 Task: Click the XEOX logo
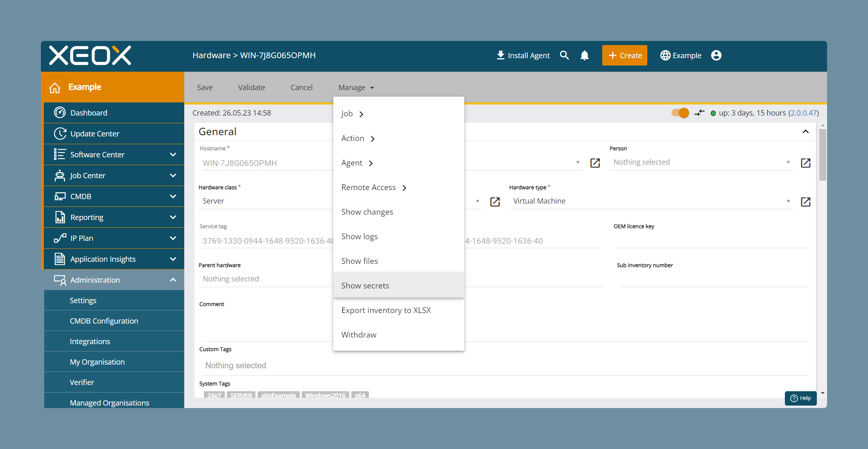pos(90,55)
